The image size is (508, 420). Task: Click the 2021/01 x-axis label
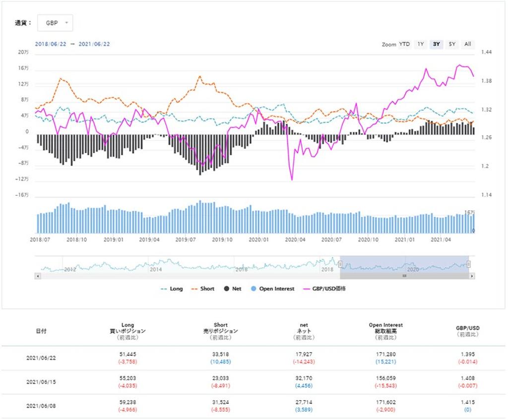[x=405, y=240]
